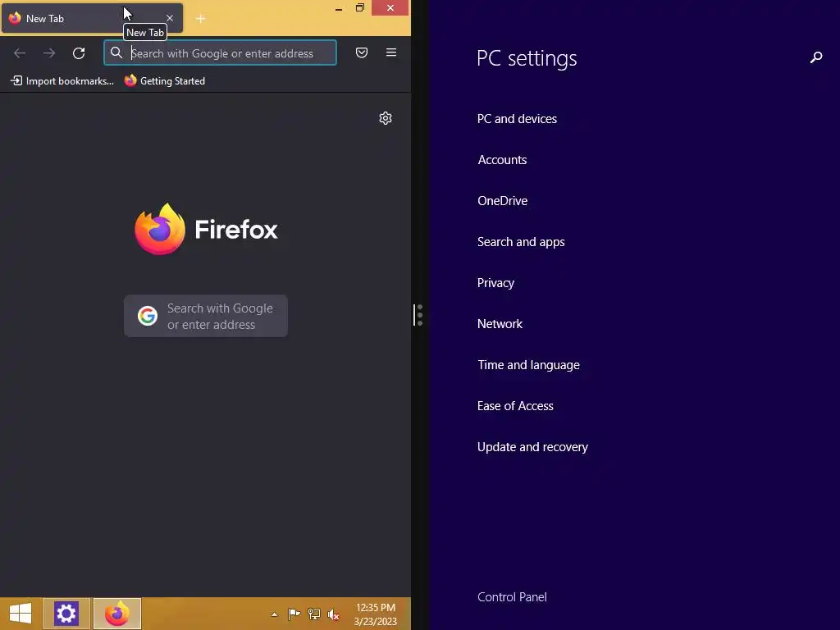840x630 pixels.
Task: Open Privacy settings
Action: point(495,283)
